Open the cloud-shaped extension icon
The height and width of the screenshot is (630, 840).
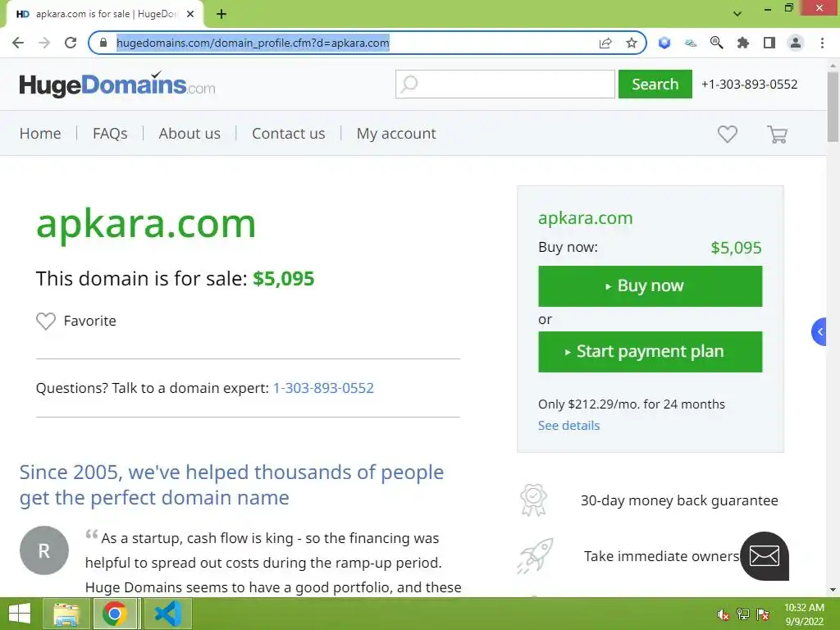pyautogui.click(x=691, y=43)
